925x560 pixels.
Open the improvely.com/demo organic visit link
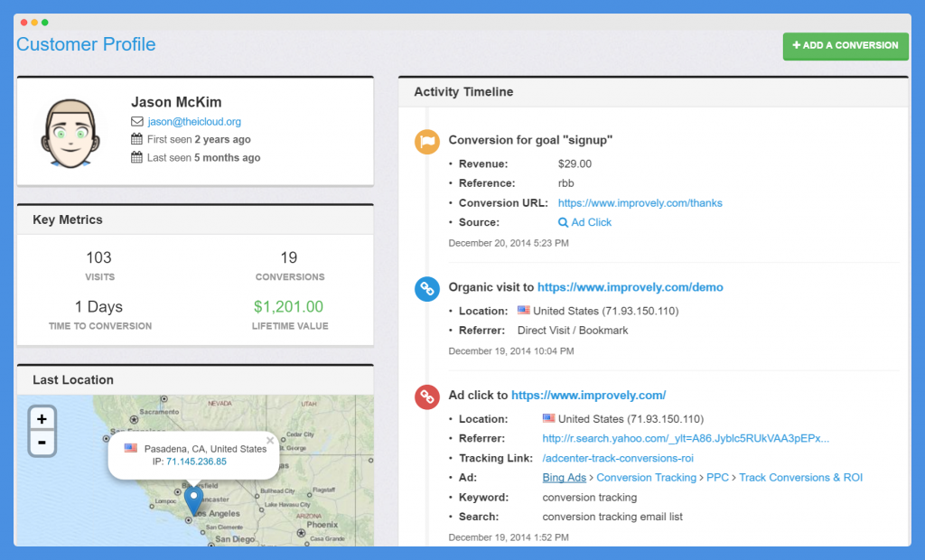630,287
